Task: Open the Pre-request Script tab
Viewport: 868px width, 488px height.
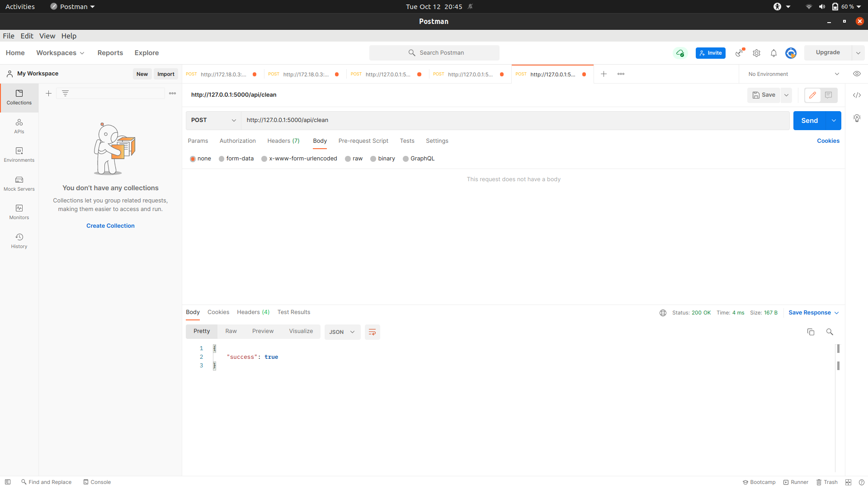Action: coord(363,141)
